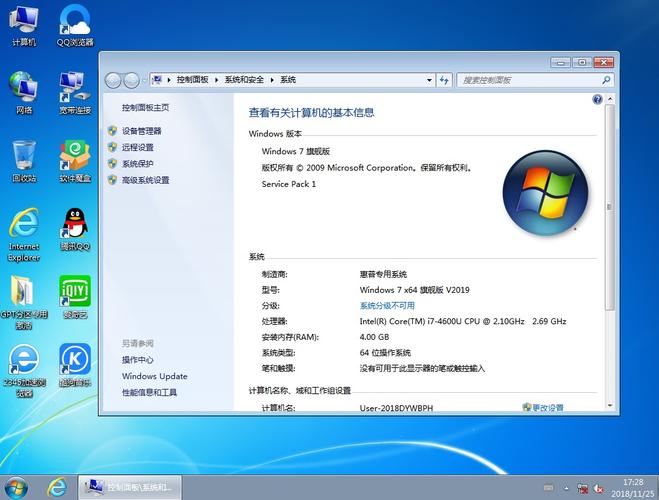Click the Windows Start orb
This screenshot has height=500, width=659.
pos(18,487)
